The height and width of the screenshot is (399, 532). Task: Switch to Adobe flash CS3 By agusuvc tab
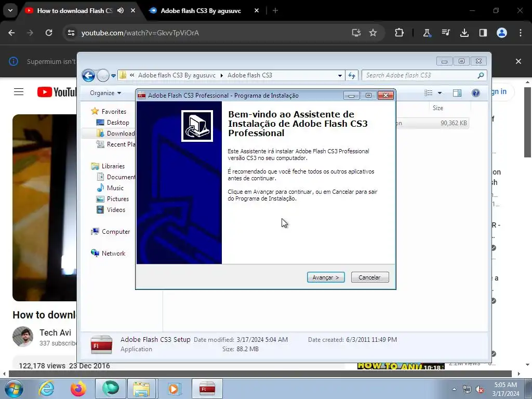[201, 10]
